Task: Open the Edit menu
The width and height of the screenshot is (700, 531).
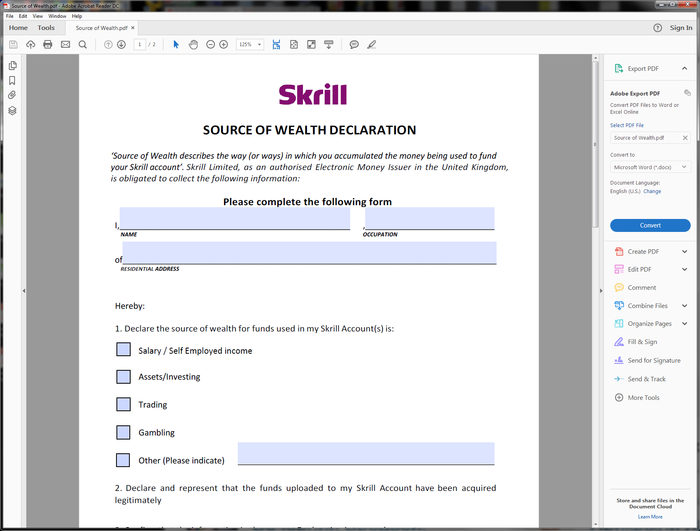Action: pos(23,16)
